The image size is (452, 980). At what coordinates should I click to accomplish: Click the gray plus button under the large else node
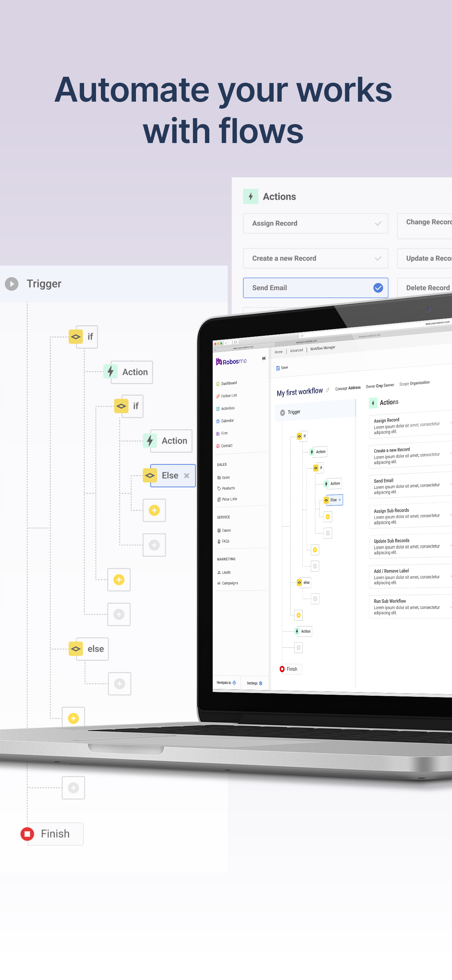tap(119, 683)
